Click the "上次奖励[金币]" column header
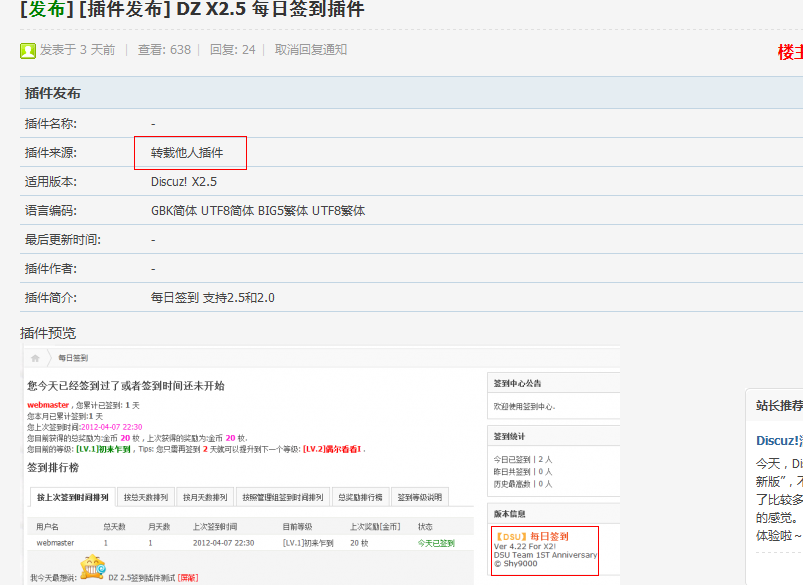This screenshot has height=585, width=803. point(375,527)
